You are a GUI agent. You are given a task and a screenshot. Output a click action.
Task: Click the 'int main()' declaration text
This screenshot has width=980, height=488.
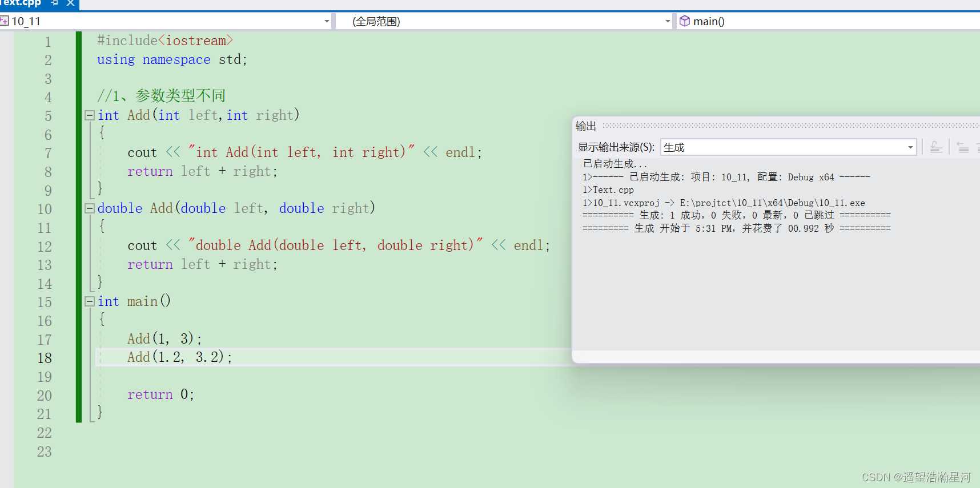point(134,301)
